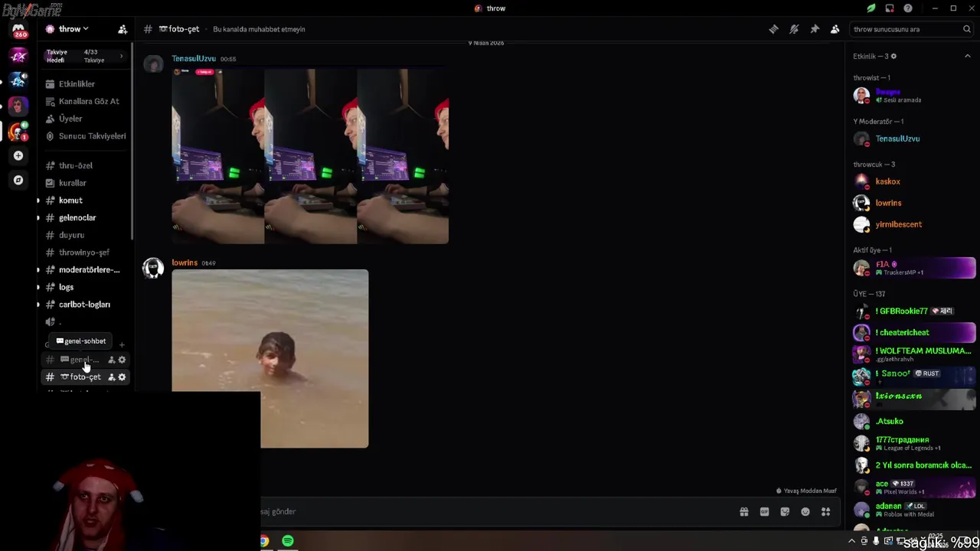Open FIA member entry

914,268
